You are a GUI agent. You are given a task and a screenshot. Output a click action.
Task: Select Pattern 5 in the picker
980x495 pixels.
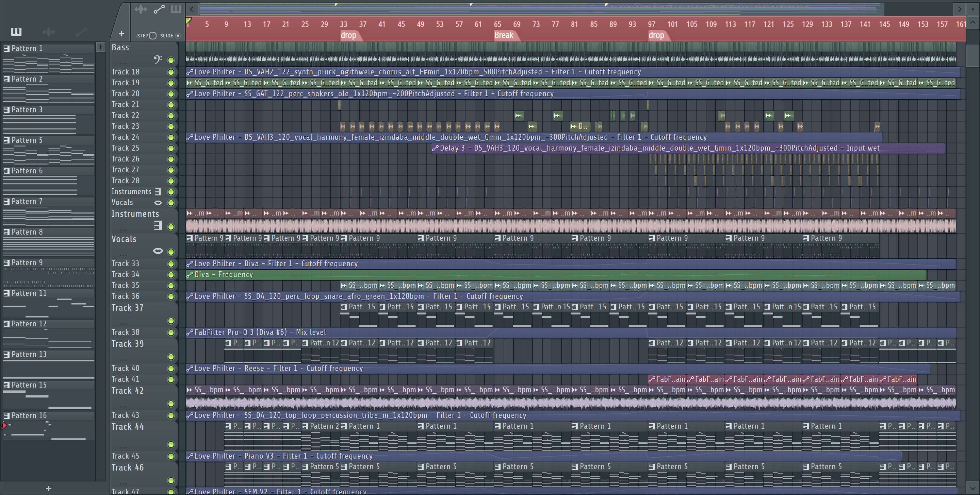click(x=27, y=140)
